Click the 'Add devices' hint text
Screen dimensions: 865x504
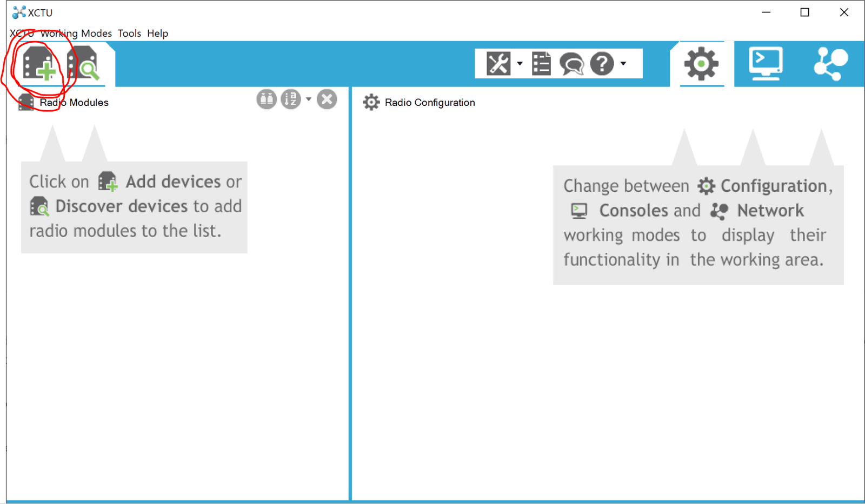click(173, 182)
